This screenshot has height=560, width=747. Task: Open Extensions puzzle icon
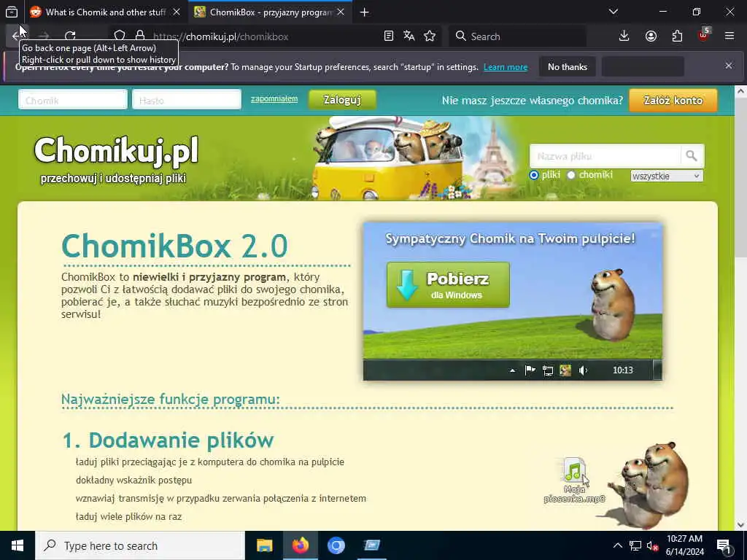[677, 36]
